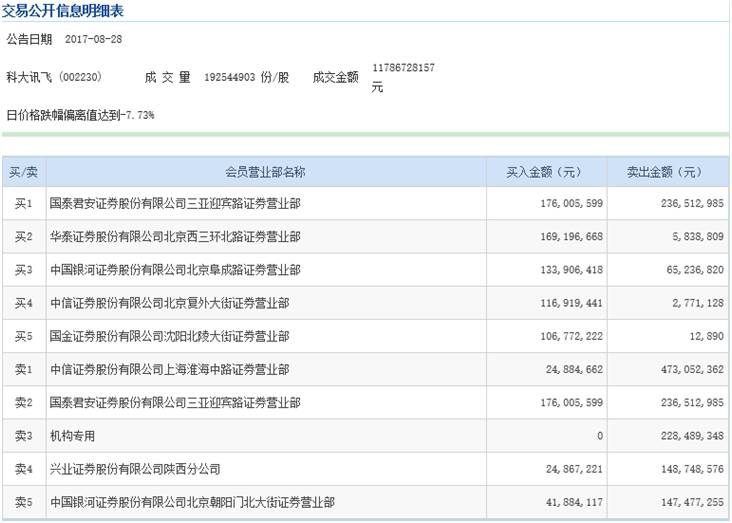Click 国金证券沈阳北陵大街 branch name
The width and height of the screenshot is (732, 523).
point(169,336)
